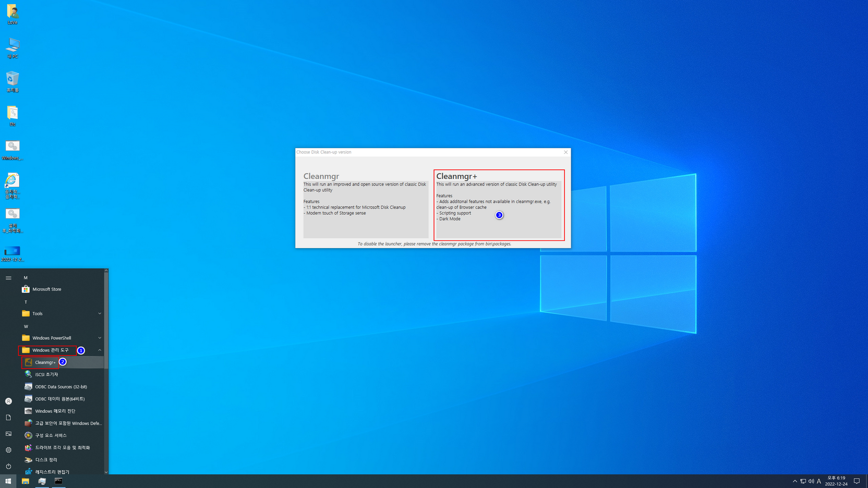Open Settings gear in Start sidebar
The height and width of the screenshot is (488, 868).
[x=8, y=450]
